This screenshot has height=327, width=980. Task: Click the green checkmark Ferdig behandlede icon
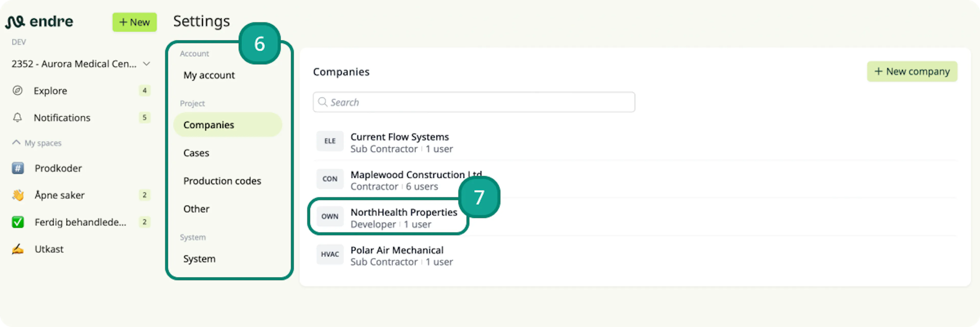pos(18,222)
